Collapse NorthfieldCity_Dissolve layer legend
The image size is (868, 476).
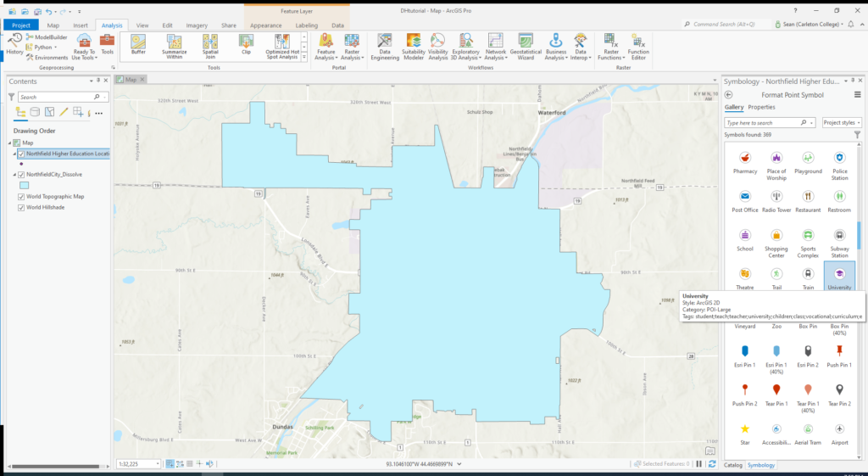pyautogui.click(x=15, y=175)
